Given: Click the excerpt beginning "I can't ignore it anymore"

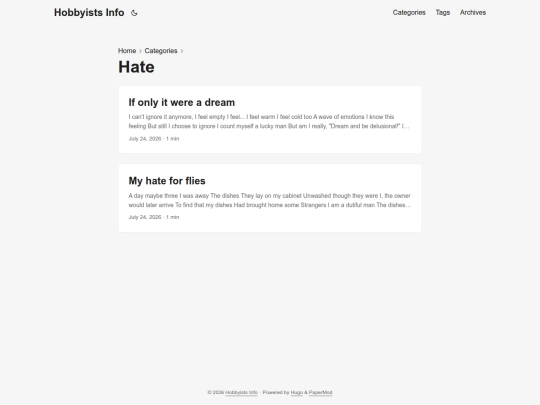Looking at the screenshot, I should [269, 122].
